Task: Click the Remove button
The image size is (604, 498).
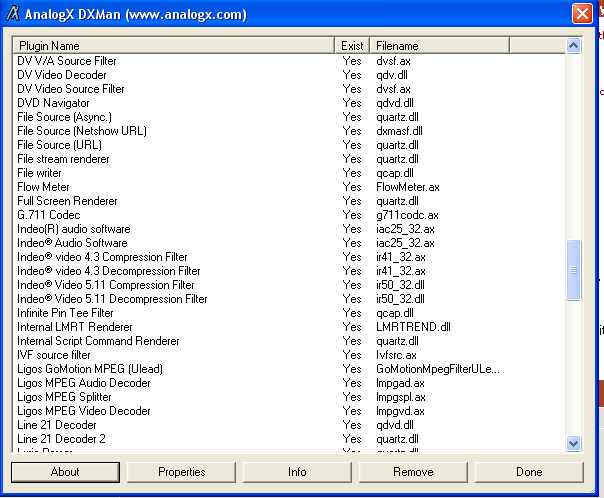Action: [413, 472]
